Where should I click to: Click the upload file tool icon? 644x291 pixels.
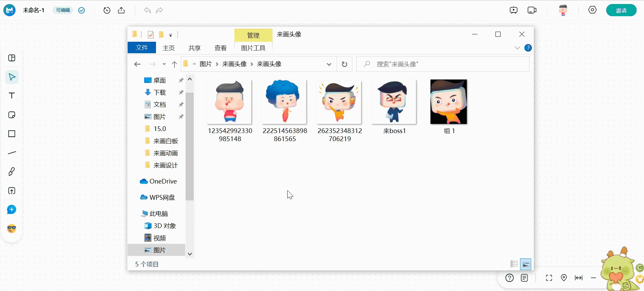(x=12, y=191)
